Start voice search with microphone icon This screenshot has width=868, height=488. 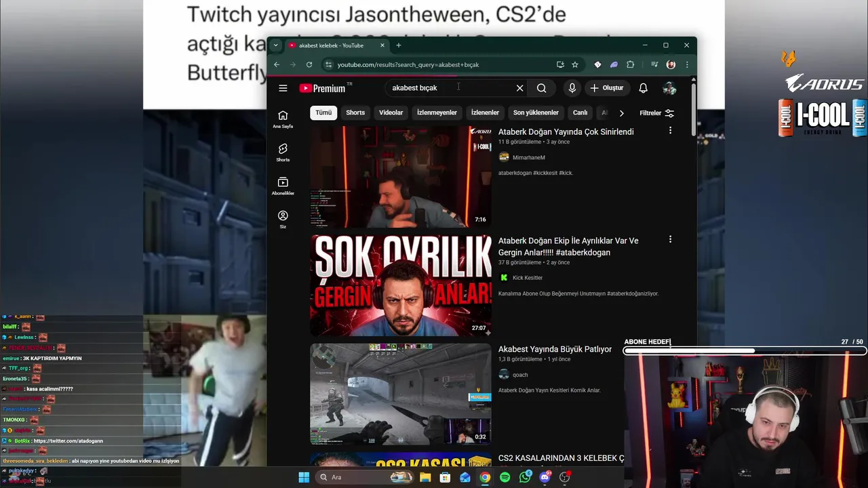pos(572,88)
